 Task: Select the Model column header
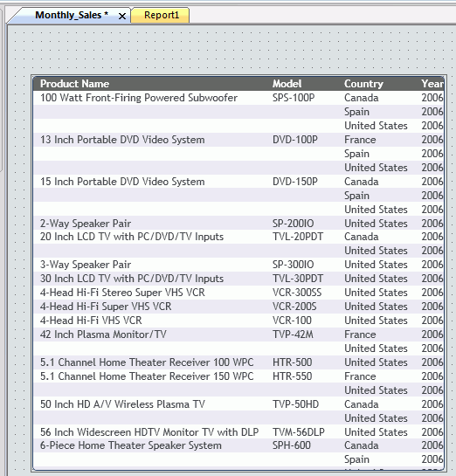(287, 84)
